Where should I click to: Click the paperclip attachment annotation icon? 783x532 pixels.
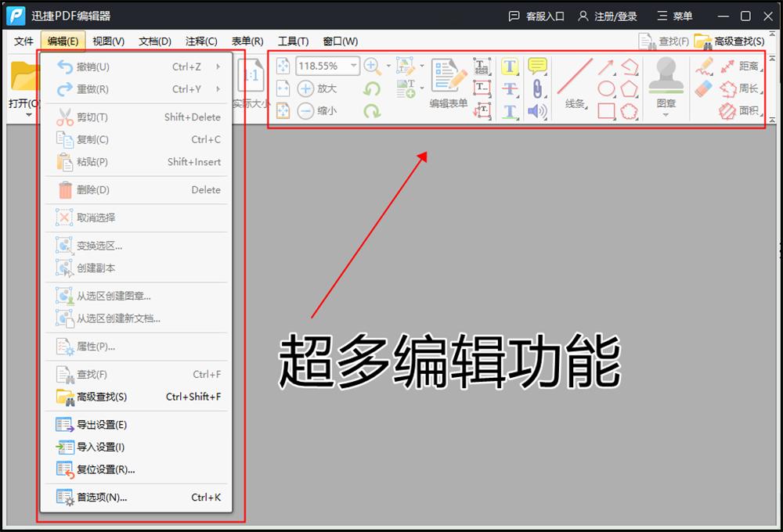(538, 89)
